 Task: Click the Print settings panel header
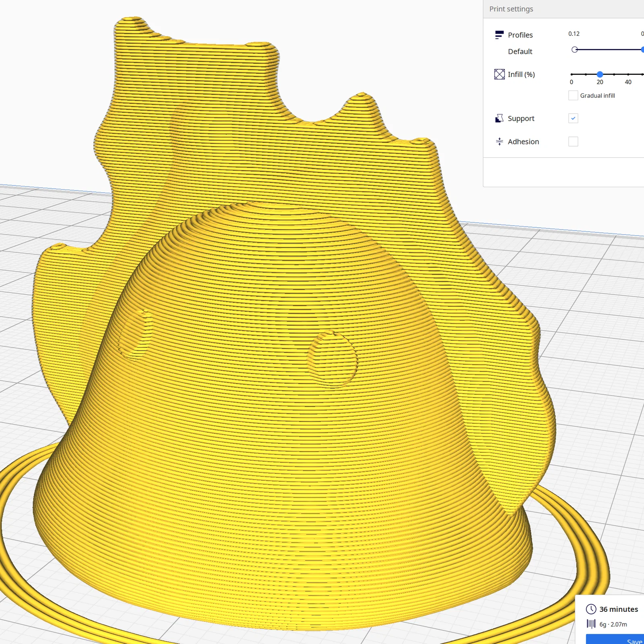pyautogui.click(x=563, y=9)
